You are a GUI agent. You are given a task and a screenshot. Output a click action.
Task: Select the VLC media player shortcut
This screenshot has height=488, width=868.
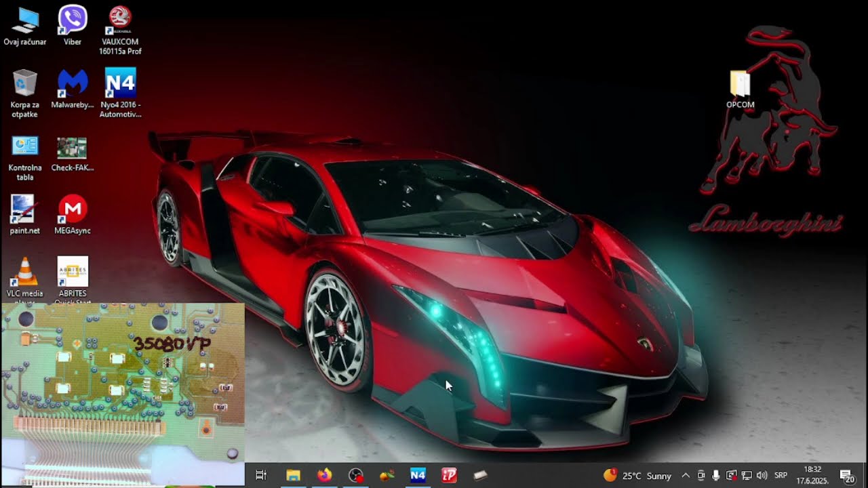[x=25, y=279]
